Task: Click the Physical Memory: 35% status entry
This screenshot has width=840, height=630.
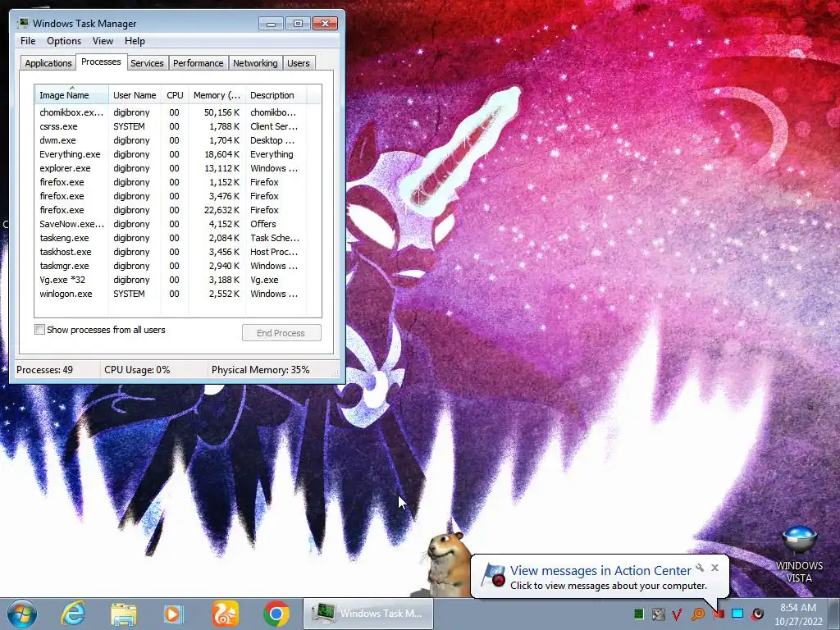Action: [260, 370]
